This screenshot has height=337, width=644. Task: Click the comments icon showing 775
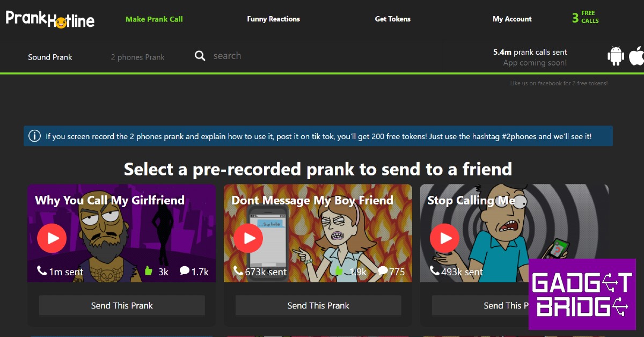click(383, 271)
